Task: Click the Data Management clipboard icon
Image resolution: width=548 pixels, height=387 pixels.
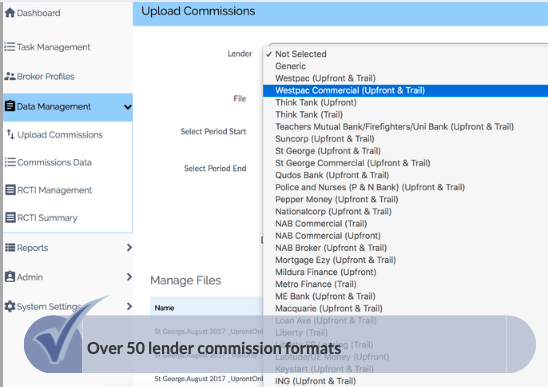Action: 10,106
